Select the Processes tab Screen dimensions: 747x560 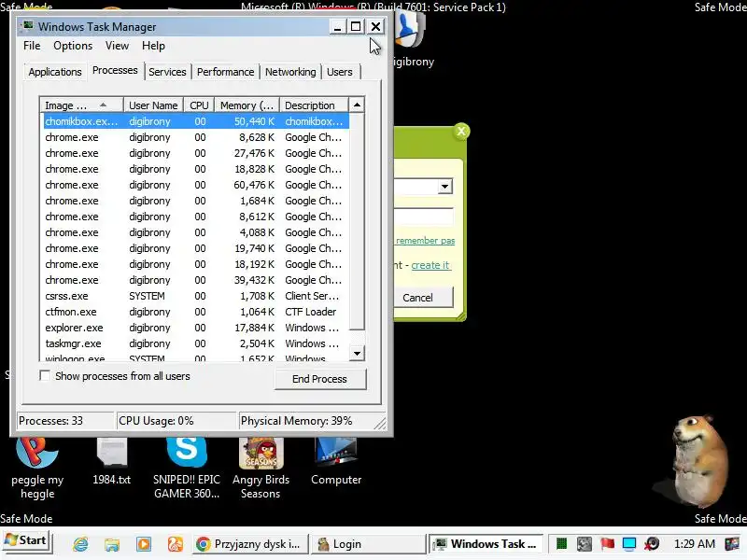(x=115, y=71)
